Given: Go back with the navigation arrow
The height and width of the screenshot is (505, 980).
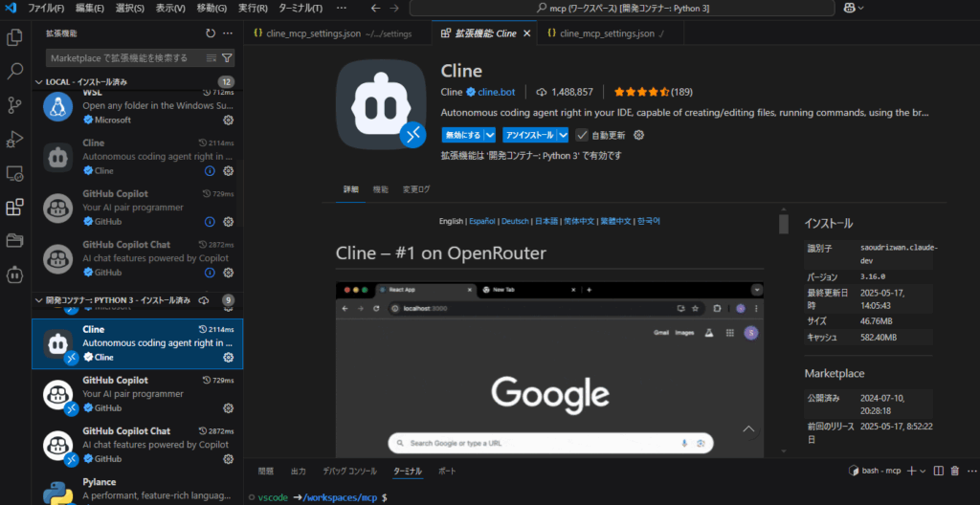Looking at the screenshot, I should click(374, 8).
